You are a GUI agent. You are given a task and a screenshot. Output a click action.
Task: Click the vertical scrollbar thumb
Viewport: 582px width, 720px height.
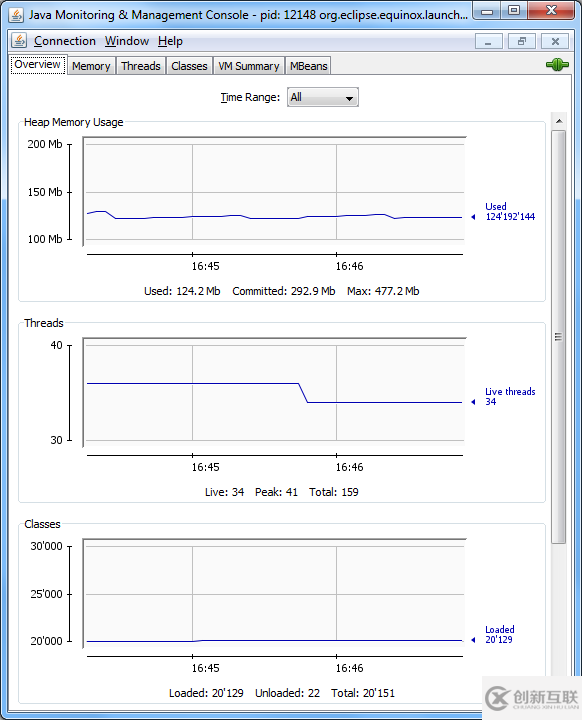click(559, 337)
